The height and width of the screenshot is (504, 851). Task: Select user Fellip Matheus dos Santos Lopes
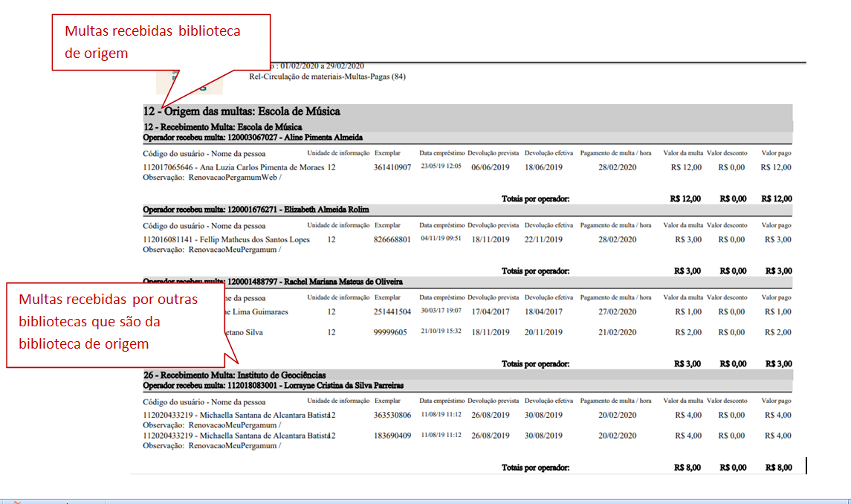[225, 239]
